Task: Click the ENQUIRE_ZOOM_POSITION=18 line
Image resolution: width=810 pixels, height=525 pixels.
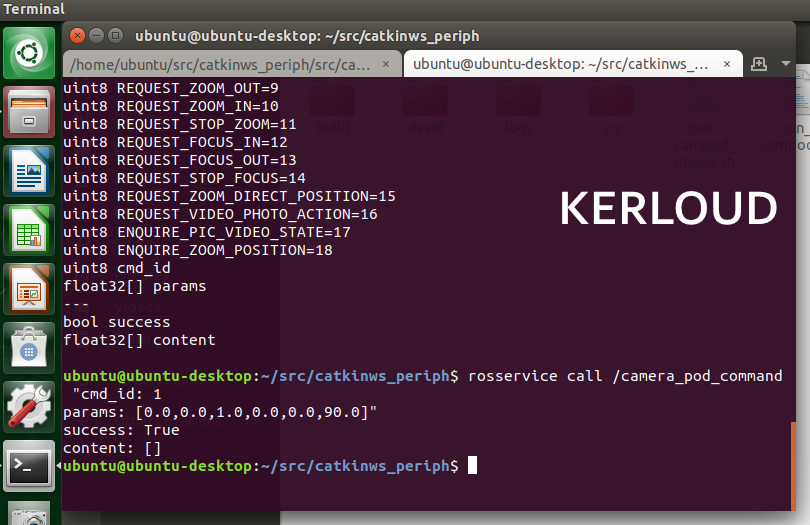Action: coord(198,251)
